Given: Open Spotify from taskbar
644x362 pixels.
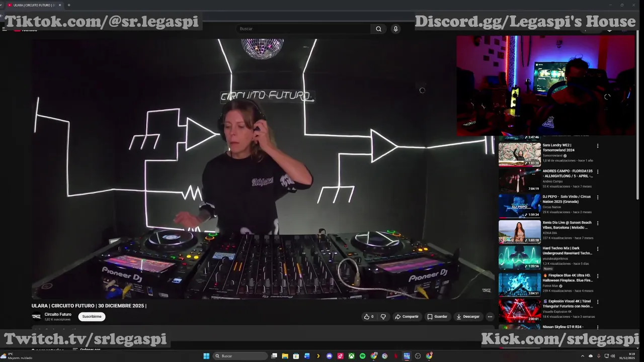Looking at the screenshot, I should [363, 356].
